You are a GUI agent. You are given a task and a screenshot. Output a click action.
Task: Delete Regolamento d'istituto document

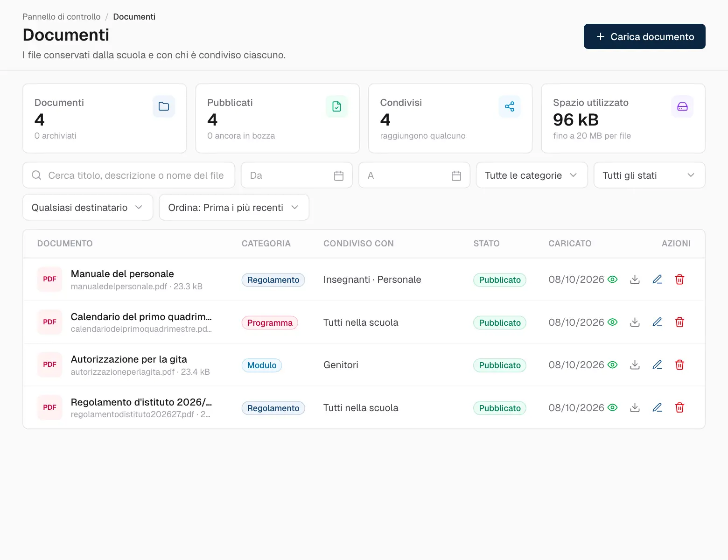(x=679, y=408)
